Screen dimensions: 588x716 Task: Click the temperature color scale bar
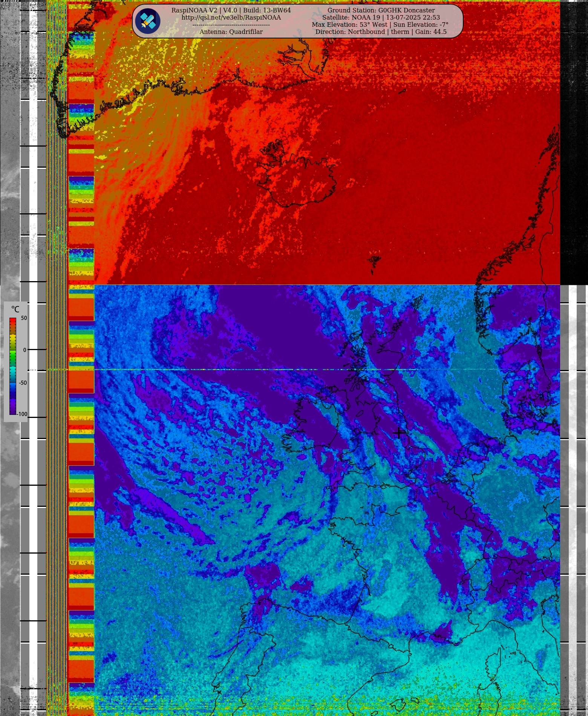pos(13,366)
